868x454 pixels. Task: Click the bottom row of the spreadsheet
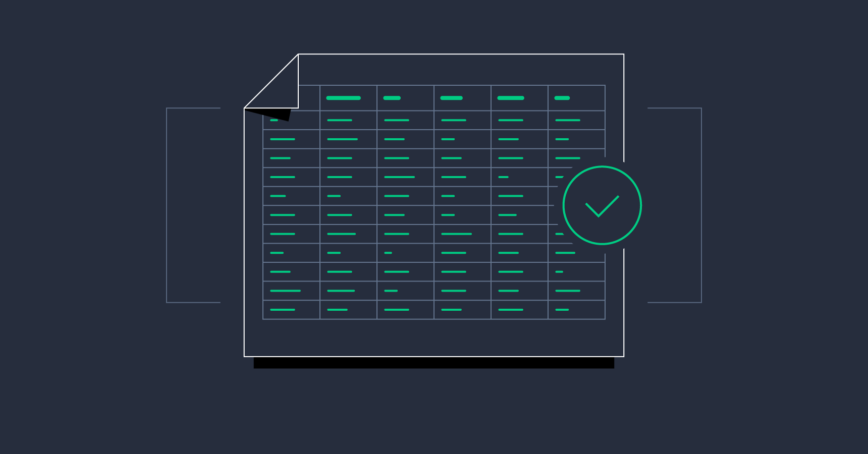click(x=434, y=309)
